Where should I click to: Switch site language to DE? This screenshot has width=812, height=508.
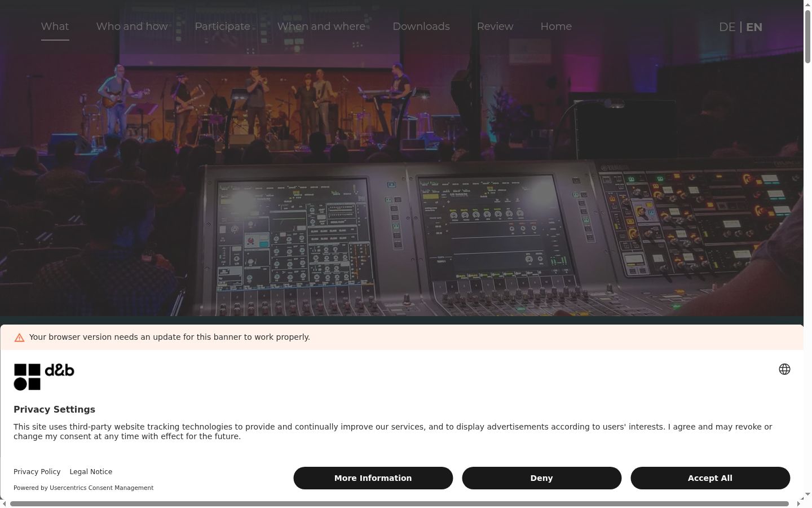[x=727, y=27]
